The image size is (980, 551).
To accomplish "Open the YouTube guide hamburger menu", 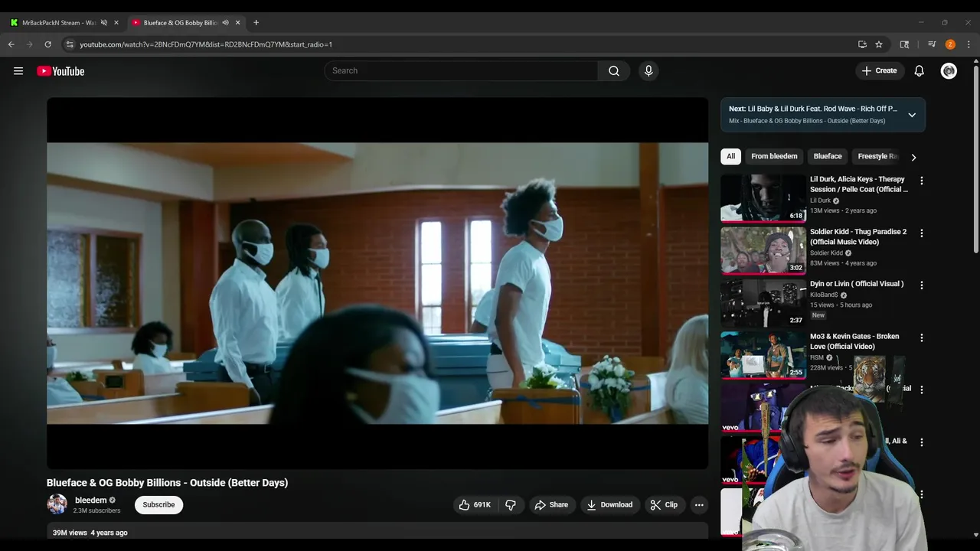I will point(18,71).
